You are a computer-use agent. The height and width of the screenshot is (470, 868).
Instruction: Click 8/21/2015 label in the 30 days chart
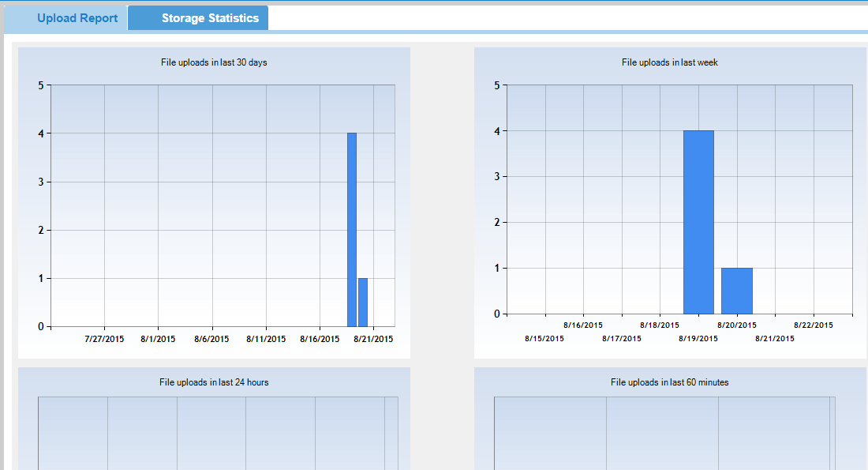pos(374,339)
